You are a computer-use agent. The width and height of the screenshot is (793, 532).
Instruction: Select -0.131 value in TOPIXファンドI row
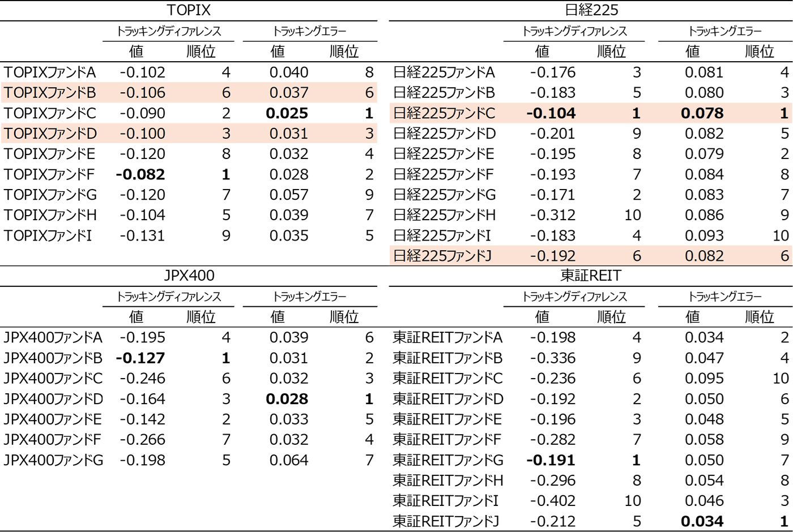pos(142,235)
